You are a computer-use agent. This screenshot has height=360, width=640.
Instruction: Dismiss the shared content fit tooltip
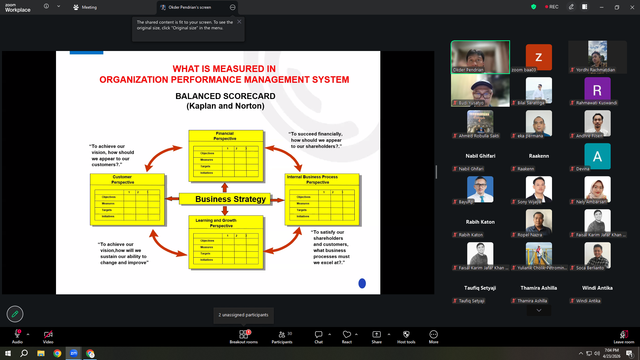(239, 22)
